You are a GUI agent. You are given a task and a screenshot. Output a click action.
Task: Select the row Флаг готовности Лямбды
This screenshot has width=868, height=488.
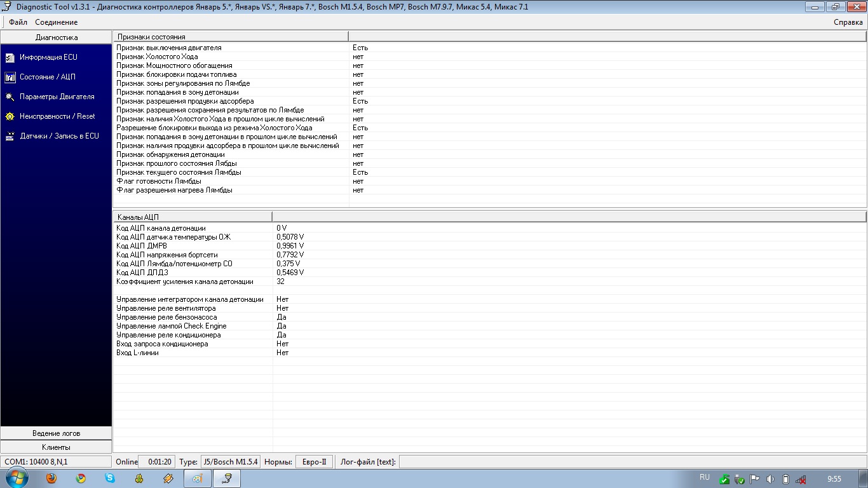489,181
